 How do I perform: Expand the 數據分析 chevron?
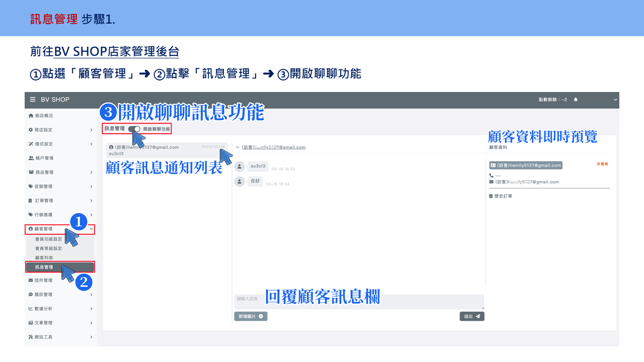tap(91, 309)
